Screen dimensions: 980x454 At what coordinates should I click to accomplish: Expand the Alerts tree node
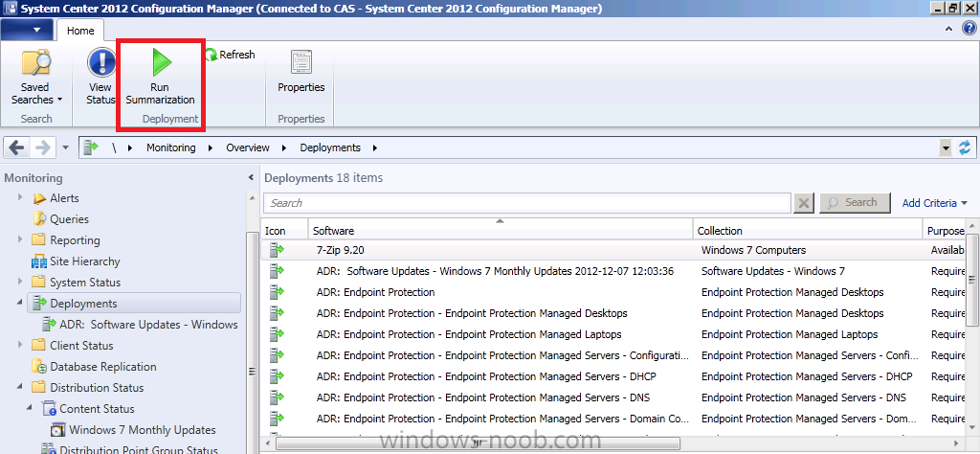pyautogui.click(x=21, y=197)
